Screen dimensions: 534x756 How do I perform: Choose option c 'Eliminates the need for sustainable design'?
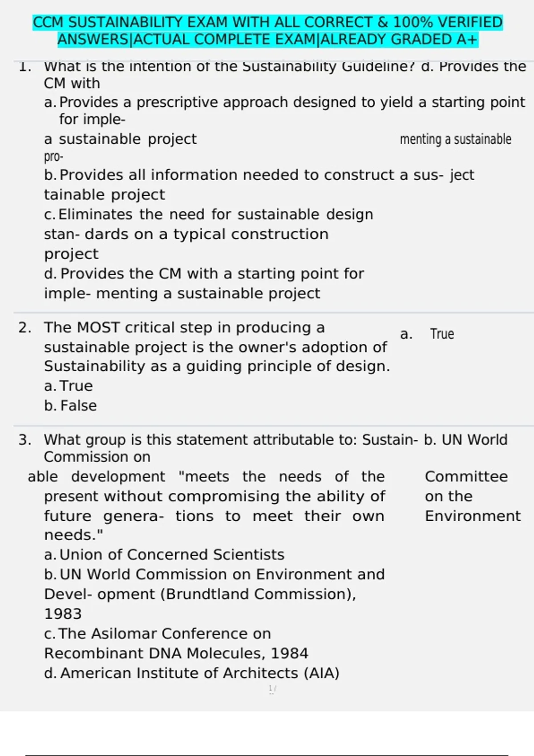click(209, 234)
